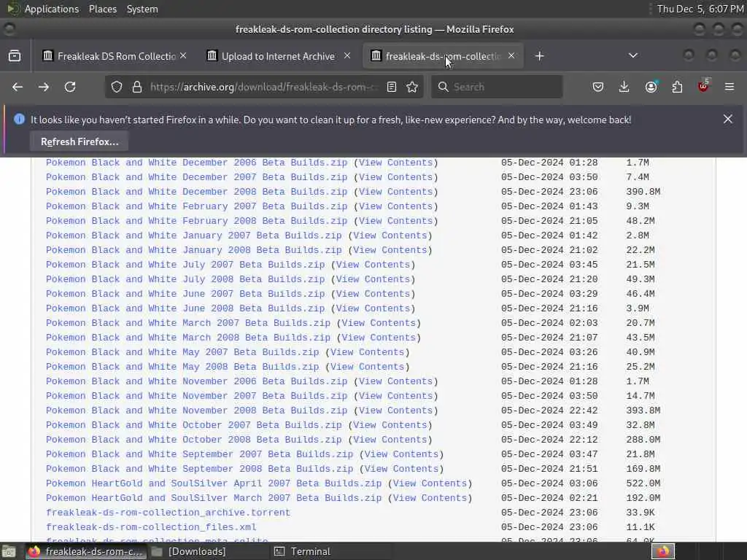Download Pokemon Black and White November 2008 Beta Builds.zip

click(x=197, y=411)
